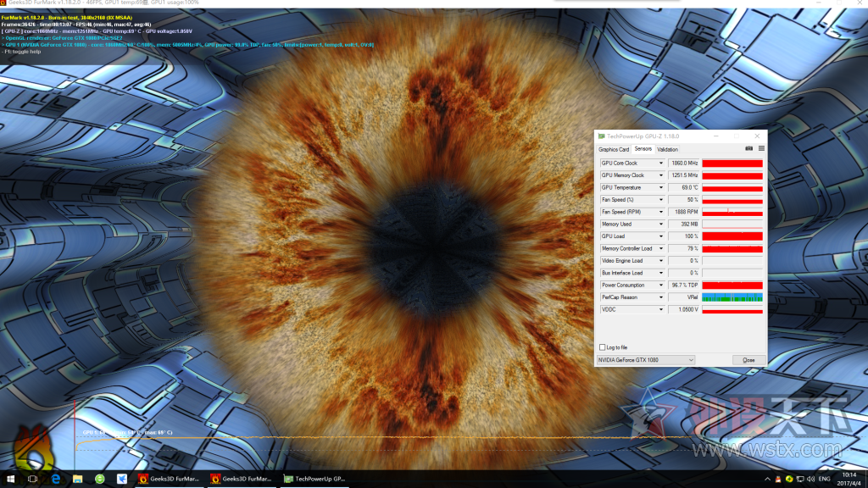Open GPU Memory Clock sensor dropdown
868x488 pixels.
coord(660,175)
